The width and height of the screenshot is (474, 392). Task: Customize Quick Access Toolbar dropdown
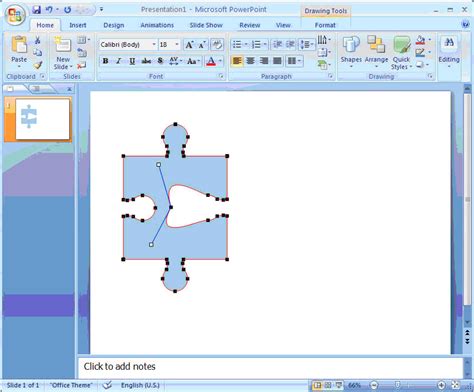coord(101,9)
